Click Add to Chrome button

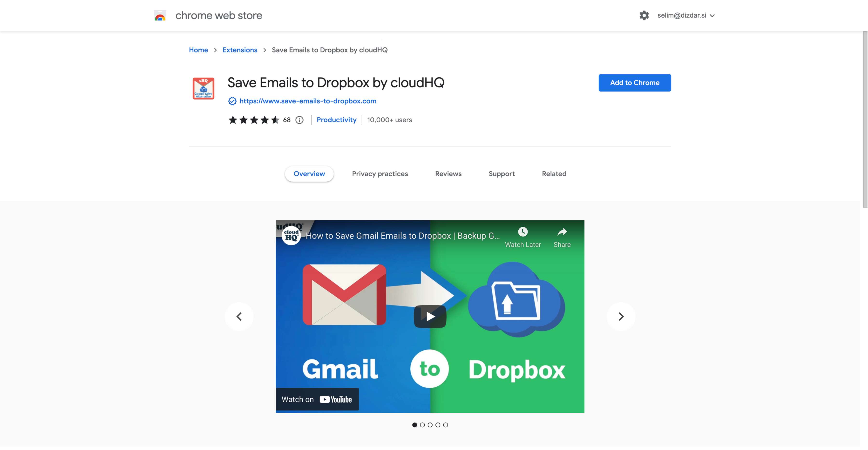tap(635, 83)
